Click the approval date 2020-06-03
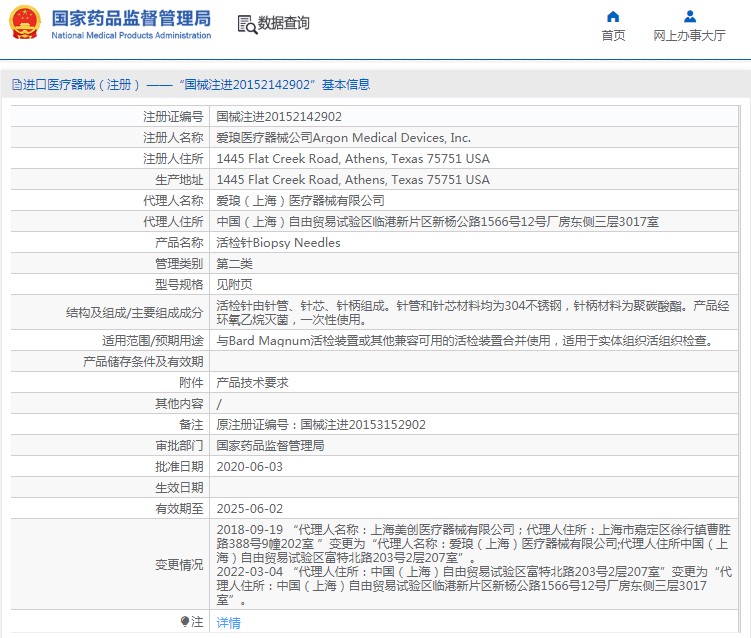Viewport: 751px width, 638px height. click(x=250, y=466)
